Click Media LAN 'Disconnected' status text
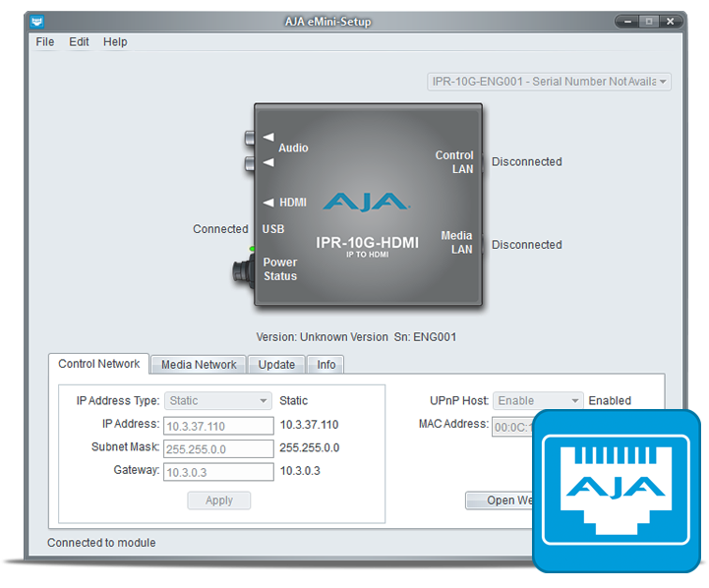Image resolution: width=709 pixels, height=588 pixels. tap(527, 245)
